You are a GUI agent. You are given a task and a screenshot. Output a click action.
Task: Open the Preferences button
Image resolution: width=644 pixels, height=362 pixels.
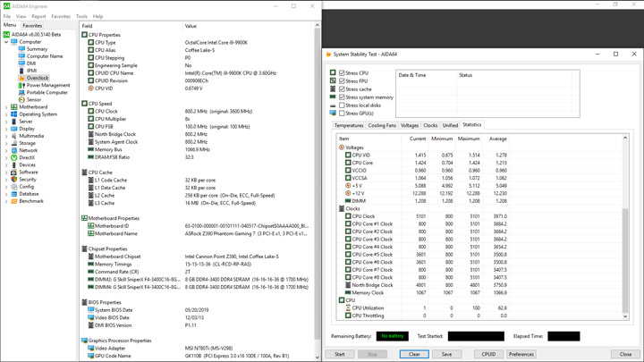click(521, 354)
